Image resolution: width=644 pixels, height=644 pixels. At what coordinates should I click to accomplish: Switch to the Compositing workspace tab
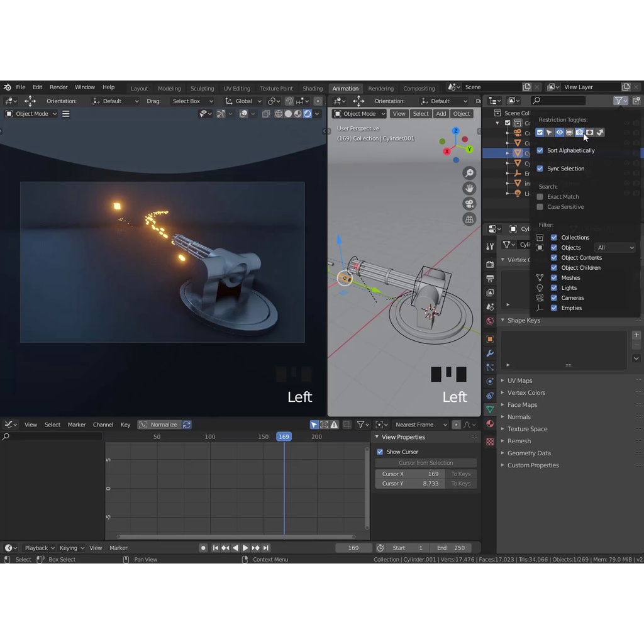[x=419, y=88]
